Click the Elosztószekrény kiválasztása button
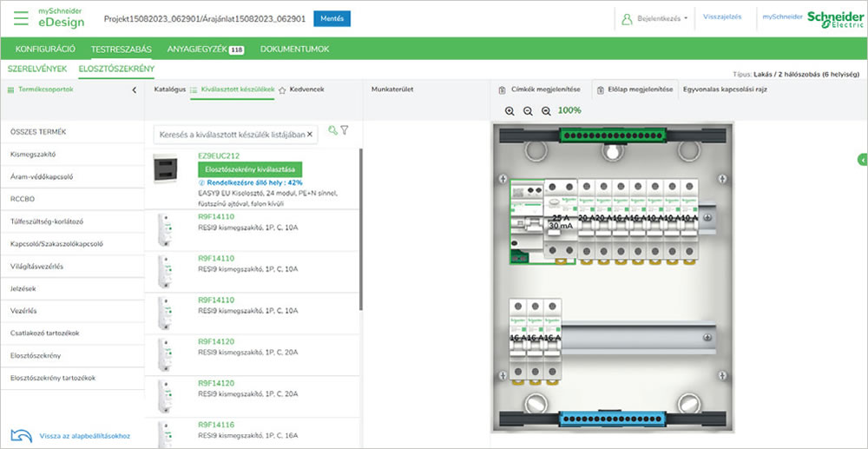This screenshot has width=868, height=449. click(250, 169)
